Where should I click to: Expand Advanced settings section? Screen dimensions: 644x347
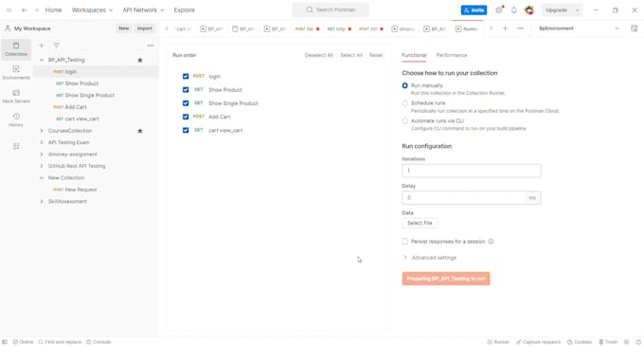pos(430,258)
